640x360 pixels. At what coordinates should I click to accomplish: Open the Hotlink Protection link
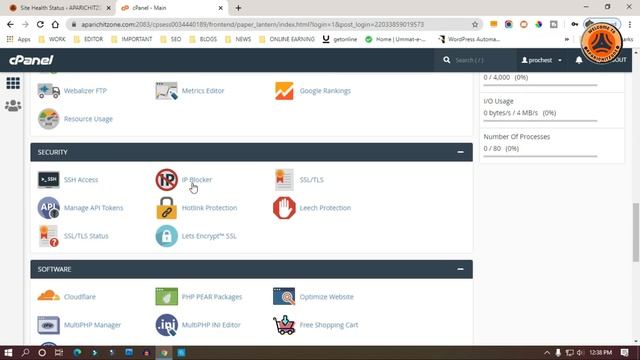pos(209,208)
